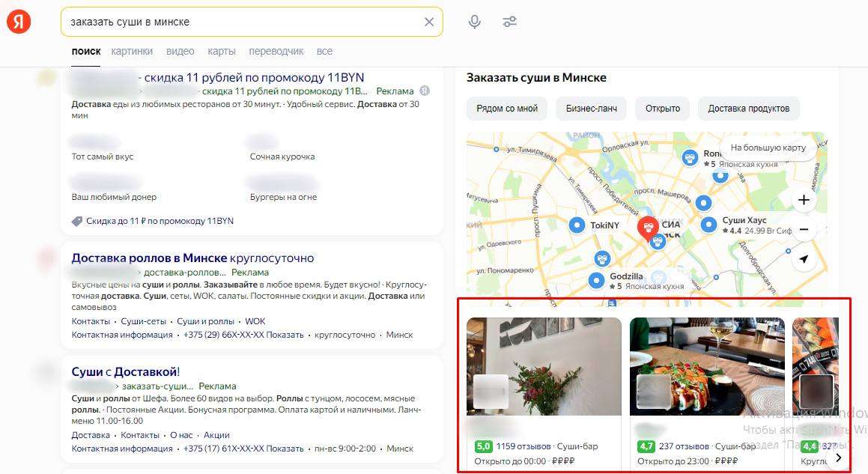Click the search query input field
Viewport: 868px width, 474px height.
[240, 22]
